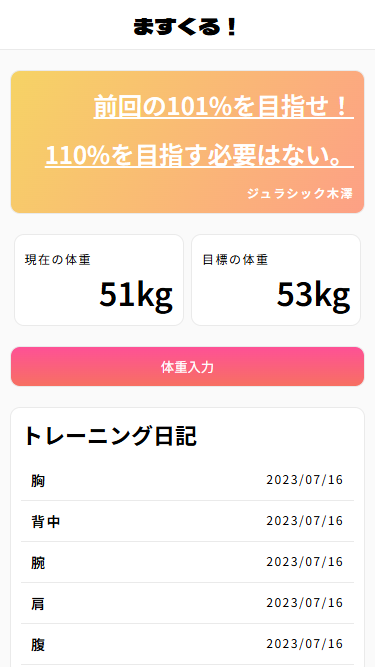Open the 肩 training diary entry
This screenshot has height=667, width=375.
pos(188,603)
